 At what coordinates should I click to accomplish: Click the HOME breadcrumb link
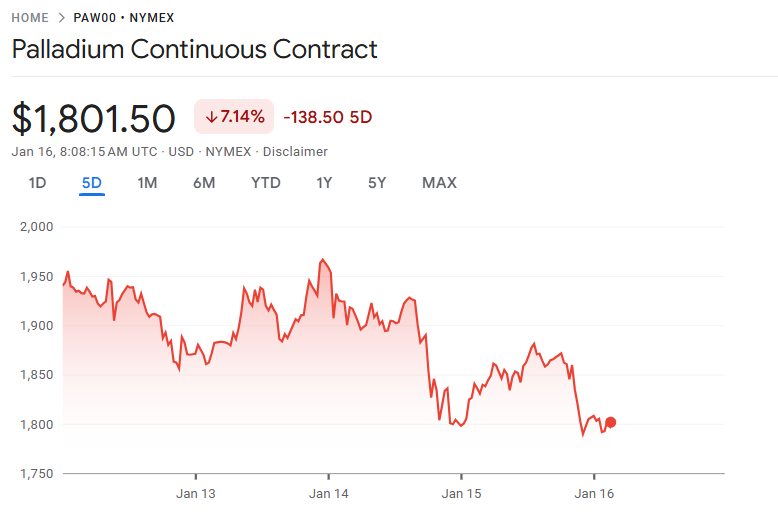click(x=29, y=18)
